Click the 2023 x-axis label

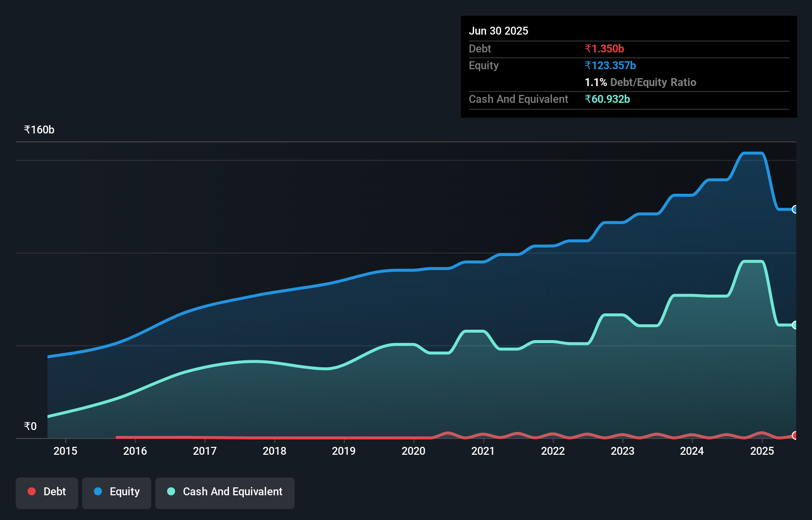tap(623, 451)
